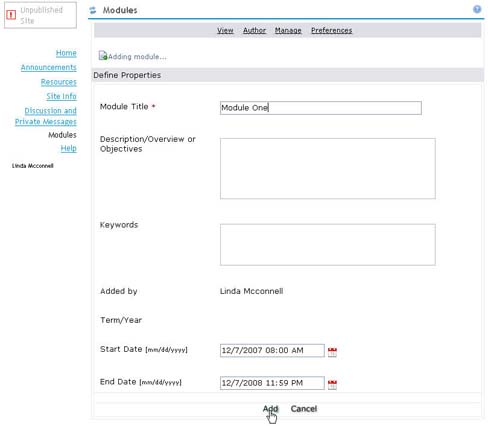The width and height of the screenshot is (488, 426).
Task: Cancel adding the module
Action: (x=304, y=409)
